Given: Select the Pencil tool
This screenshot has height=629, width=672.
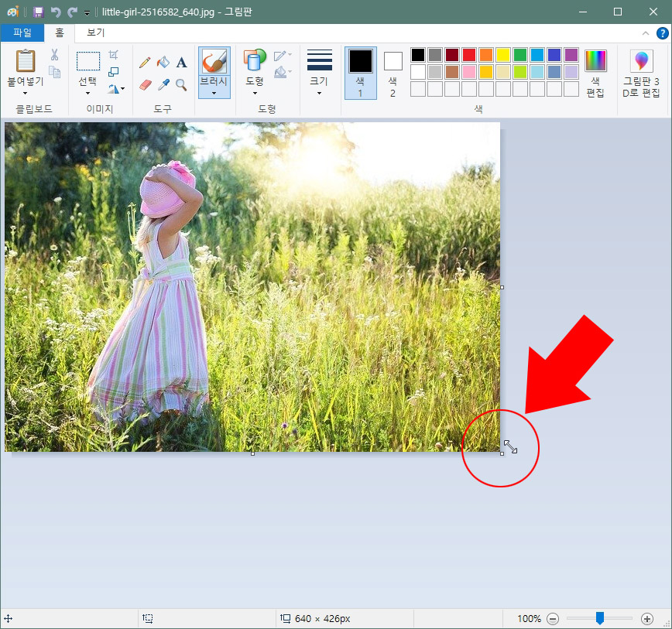Looking at the screenshot, I should click(x=145, y=63).
